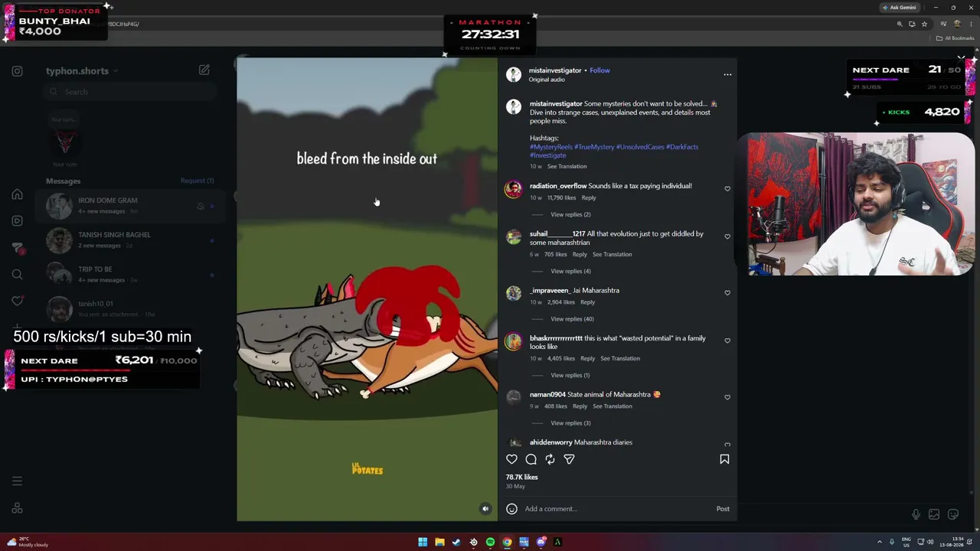Open the tanish10_01 conversation
Viewport: 980px width, 551px height.
(130, 308)
